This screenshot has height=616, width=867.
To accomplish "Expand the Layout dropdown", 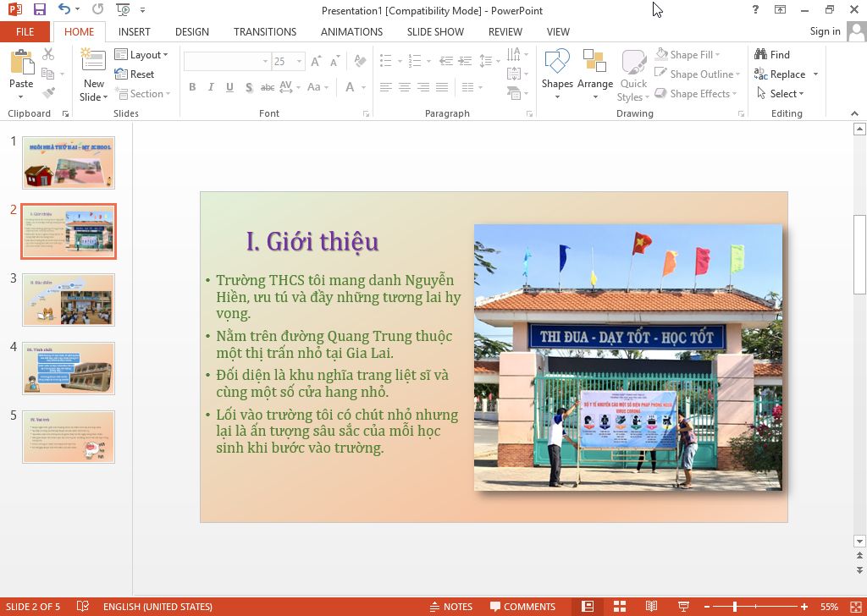I will (142, 55).
